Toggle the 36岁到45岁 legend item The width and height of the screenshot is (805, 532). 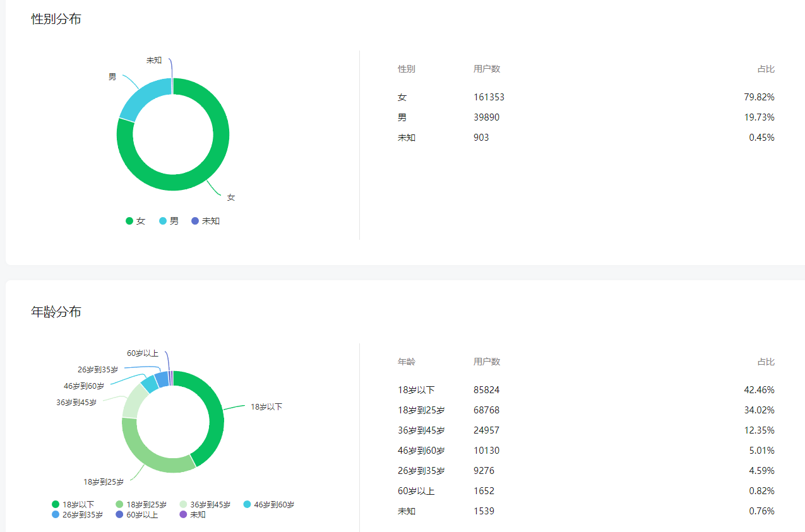pyautogui.click(x=205, y=504)
